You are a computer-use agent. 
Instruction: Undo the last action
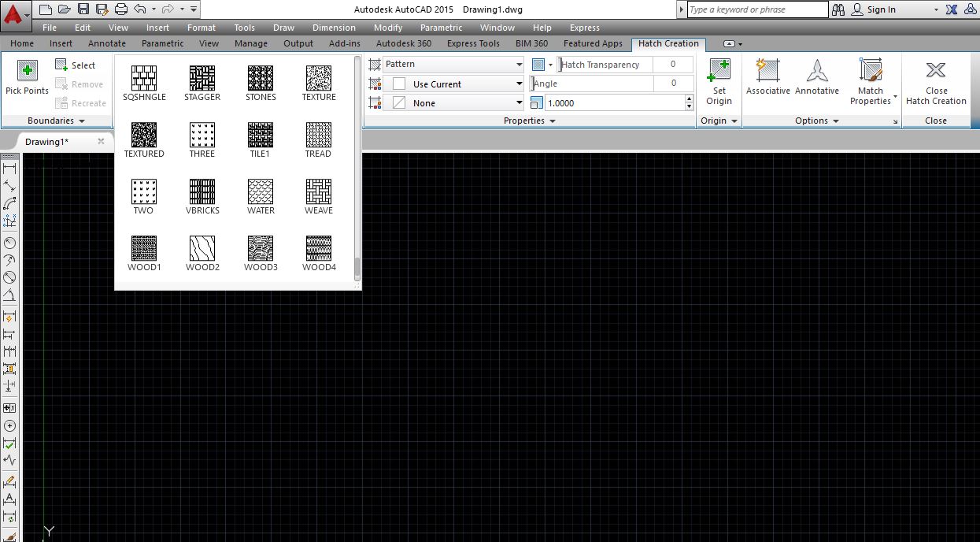139,9
